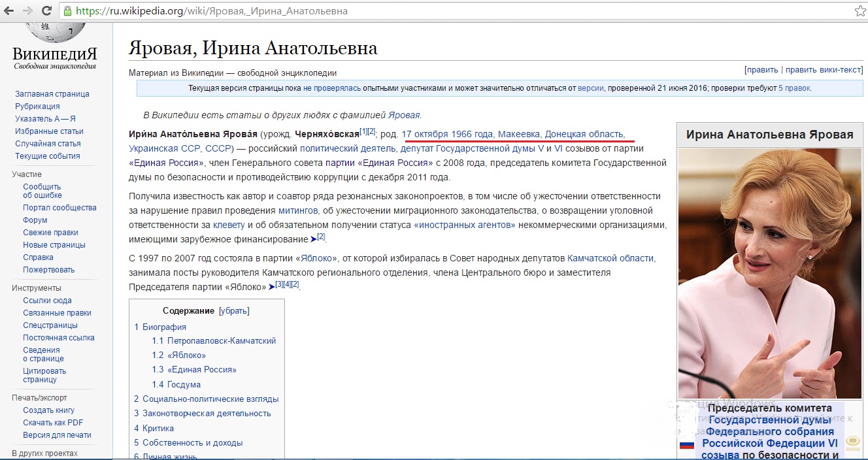Click the 'править вики-текст' edit link
The image size is (868, 460).
pyautogui.click(x=824, y=70)
